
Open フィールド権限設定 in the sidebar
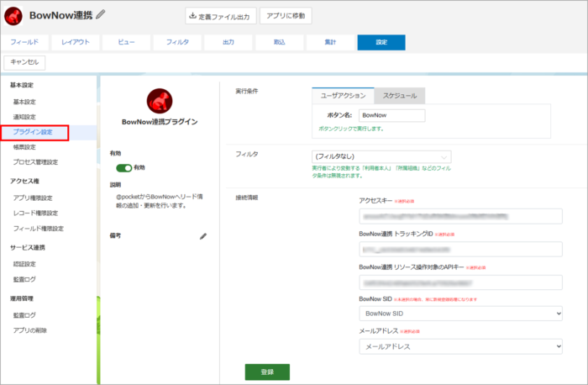(39, 229)
